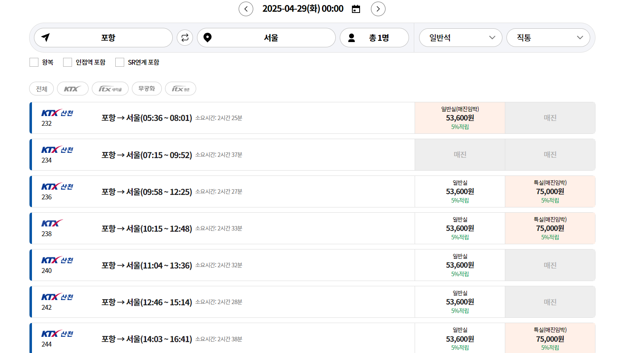Screen dimensions: 644x353
Task: Book 일반실 53,600원 for train 238
Action: 460,228
